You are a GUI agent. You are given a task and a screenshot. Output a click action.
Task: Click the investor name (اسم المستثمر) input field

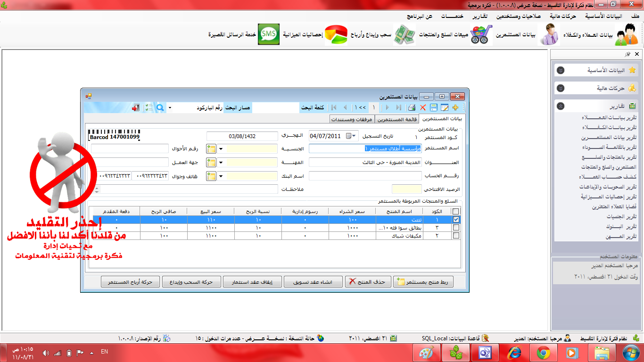click(365, 148)
